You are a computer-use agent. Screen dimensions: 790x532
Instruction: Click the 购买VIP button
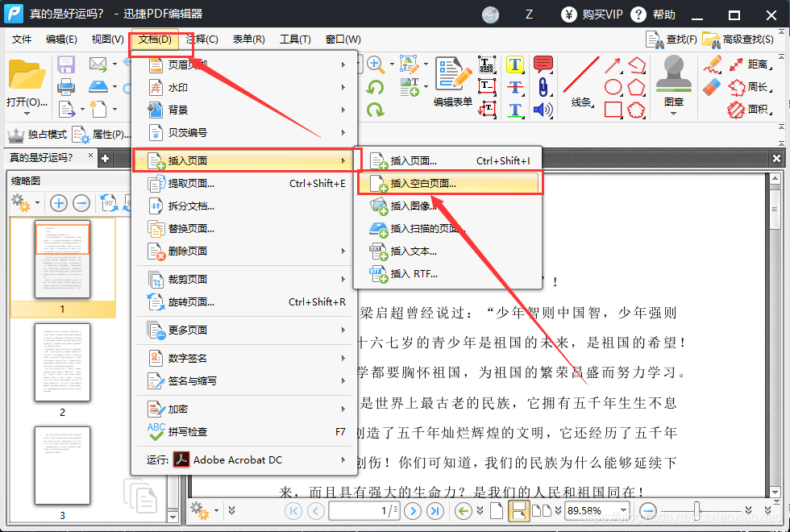(x=592, y=15)
